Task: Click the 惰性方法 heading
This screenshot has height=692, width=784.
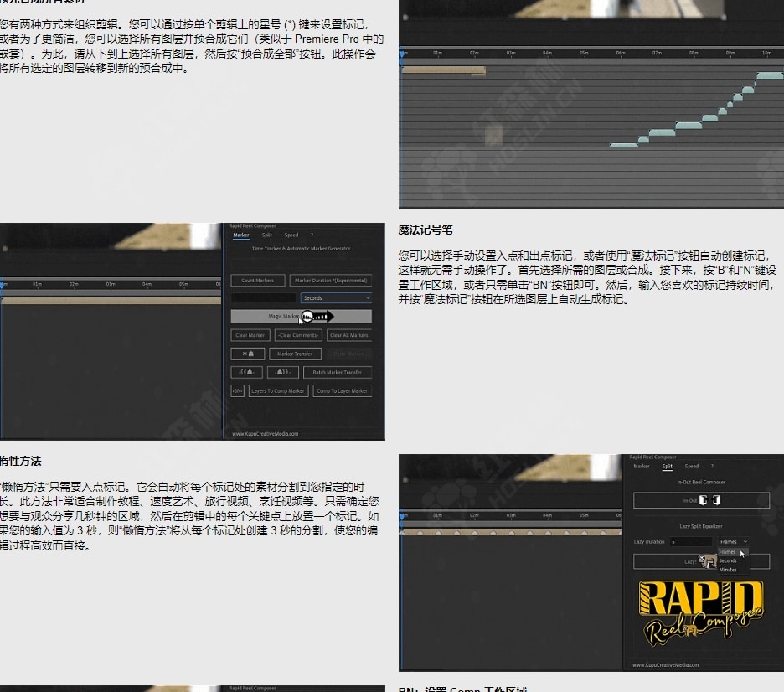Action: point(20,461)
